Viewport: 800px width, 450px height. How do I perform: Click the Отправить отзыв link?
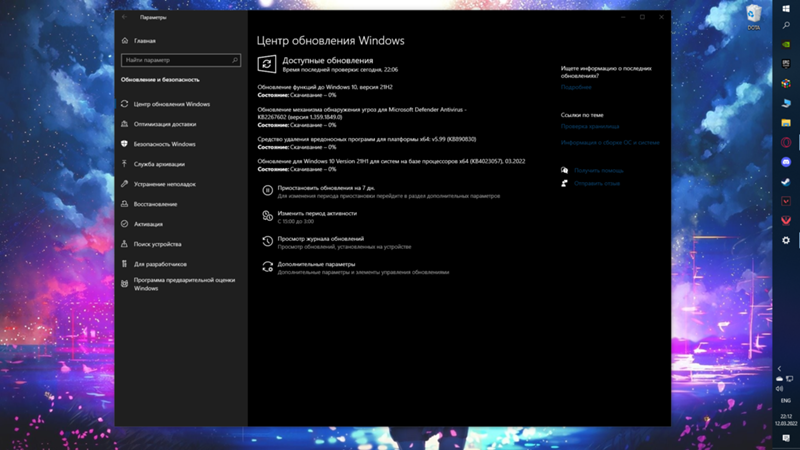coord(596,183)
